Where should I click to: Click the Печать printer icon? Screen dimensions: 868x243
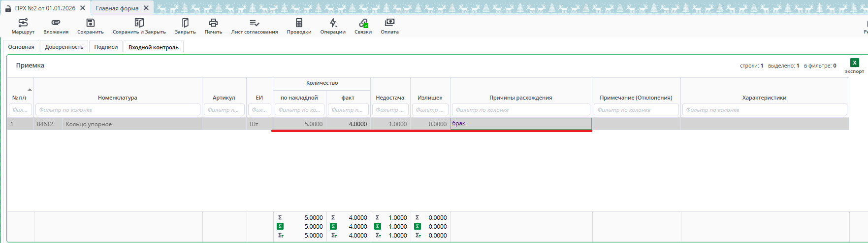(213, 23)
